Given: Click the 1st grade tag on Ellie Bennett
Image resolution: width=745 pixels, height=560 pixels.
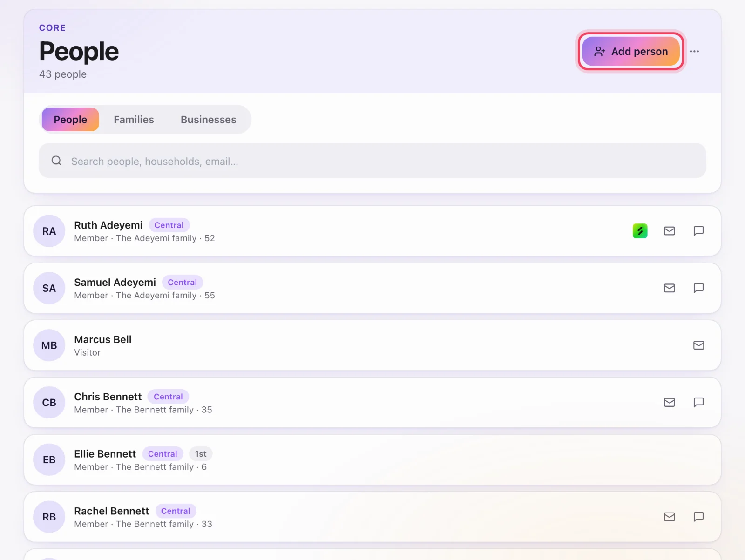Looking at the screenshot, I should [201, 454].
